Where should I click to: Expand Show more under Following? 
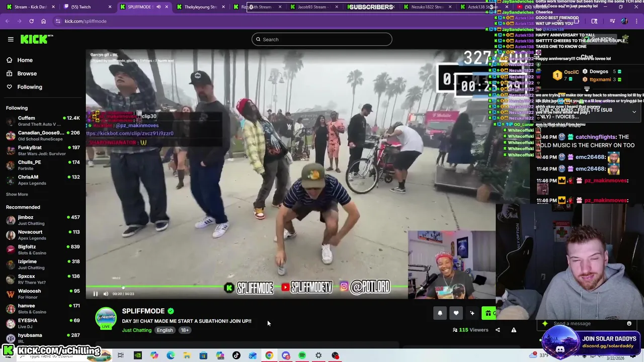tap(17, 194)
